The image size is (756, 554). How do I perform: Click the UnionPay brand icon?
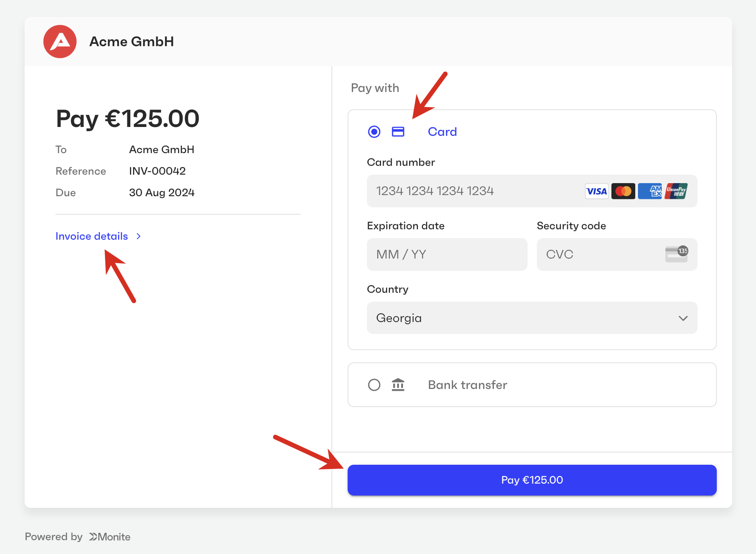point(676,191)
